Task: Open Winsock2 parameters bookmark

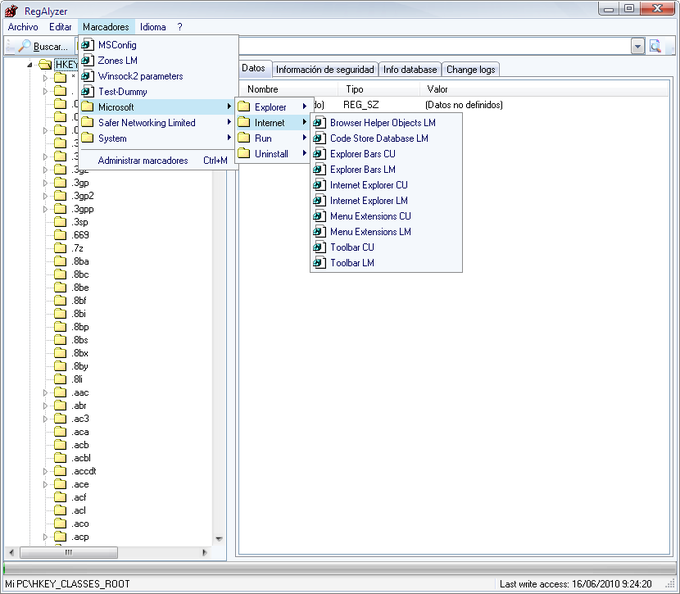Action: tap(159, 76)
